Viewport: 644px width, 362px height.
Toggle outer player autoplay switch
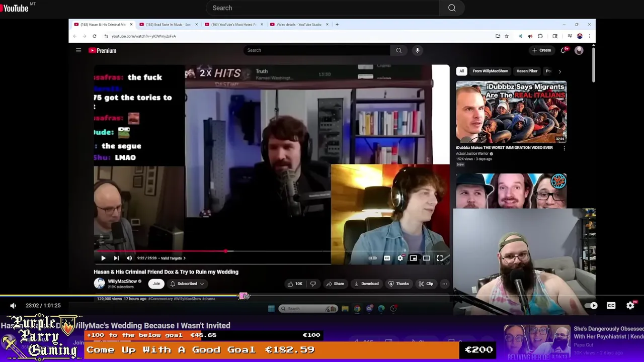pyautogui.click(x=592, y=305)
